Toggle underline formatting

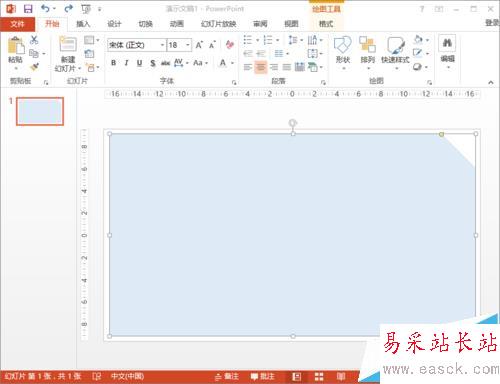pyautogui.click(x=139, y=63)
